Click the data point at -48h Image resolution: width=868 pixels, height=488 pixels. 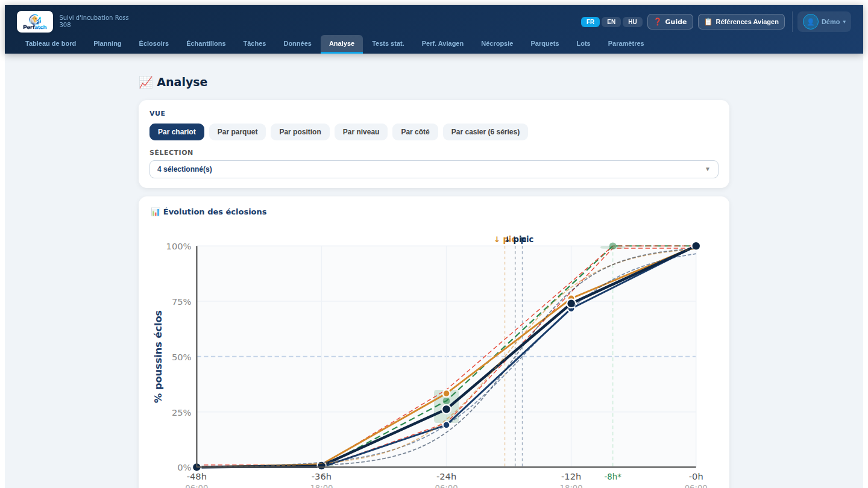197,467
